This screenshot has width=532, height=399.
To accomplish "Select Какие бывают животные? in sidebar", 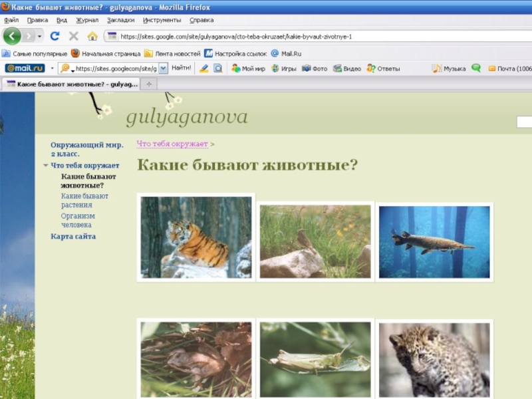I will (88, 181).
